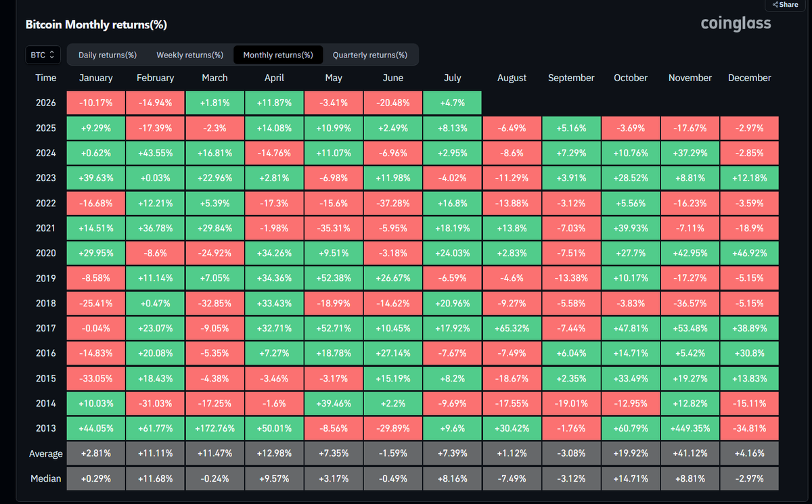Select the 2024 row label
The height and width of the screenshot is (504, 812).
[46, 154]
